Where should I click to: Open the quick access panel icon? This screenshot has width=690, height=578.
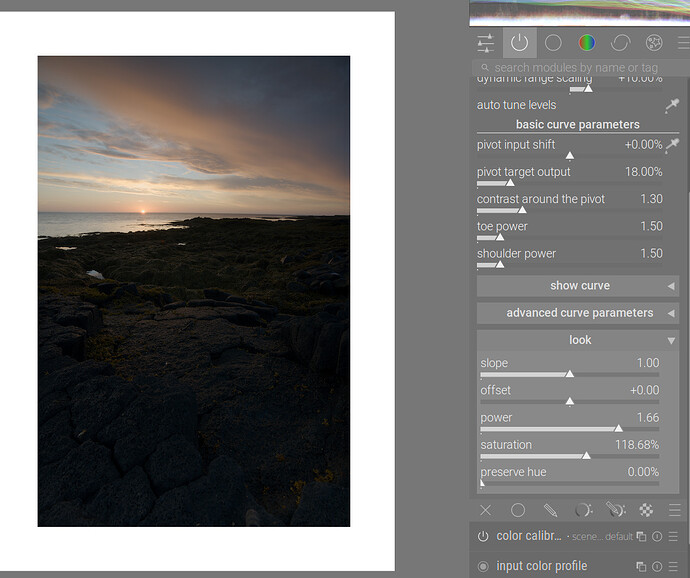coord(486,43)
